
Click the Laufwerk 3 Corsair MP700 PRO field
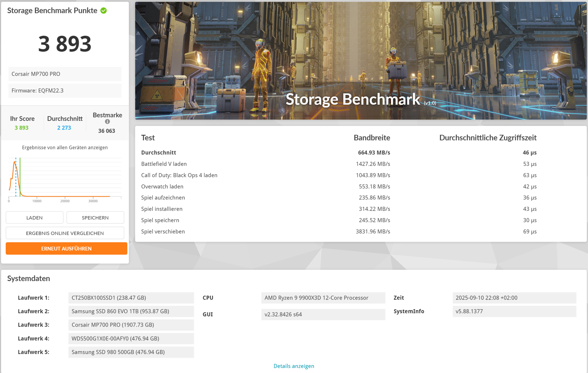coord(131,325)
